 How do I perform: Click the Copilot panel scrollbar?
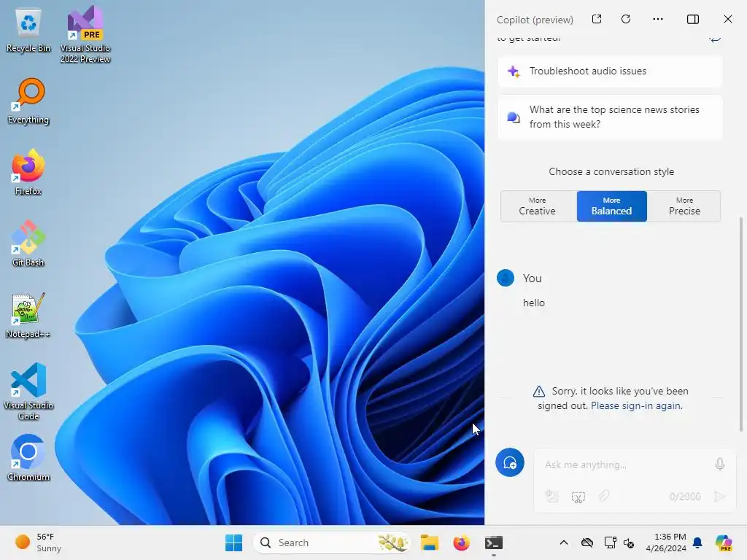pyautogui.click(x=741, y=324)
